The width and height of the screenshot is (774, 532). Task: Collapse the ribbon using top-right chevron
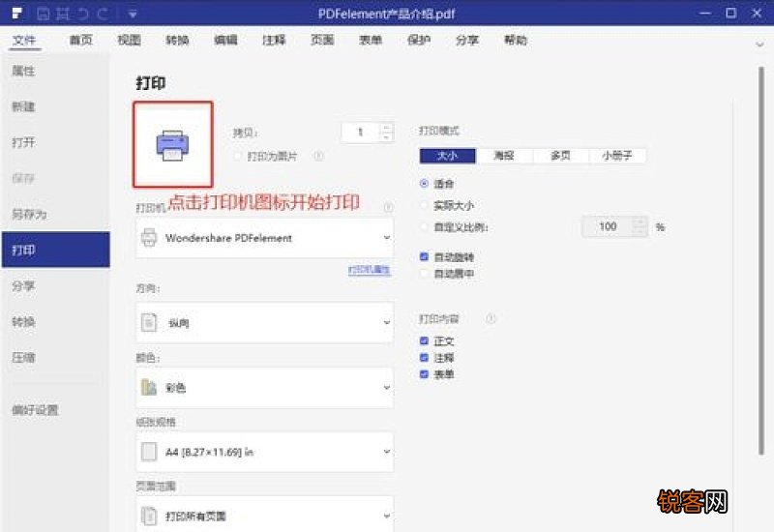click(x=759, y=44)
